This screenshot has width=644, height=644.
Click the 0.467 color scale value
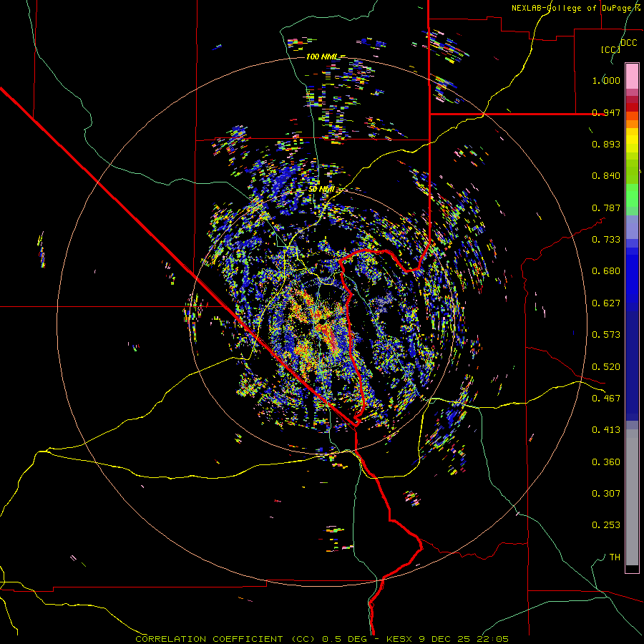[x=606, y=399]
